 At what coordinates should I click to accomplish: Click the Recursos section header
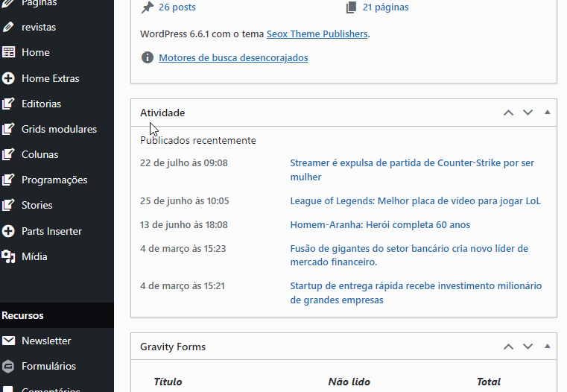[x=22, y=315]
